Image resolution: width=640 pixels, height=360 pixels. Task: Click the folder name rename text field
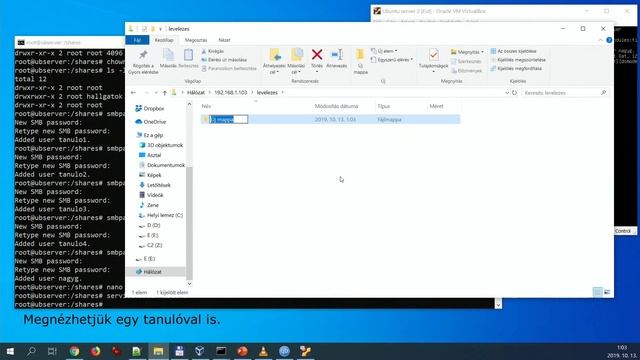pyautogui.click(x=229, y=119)
